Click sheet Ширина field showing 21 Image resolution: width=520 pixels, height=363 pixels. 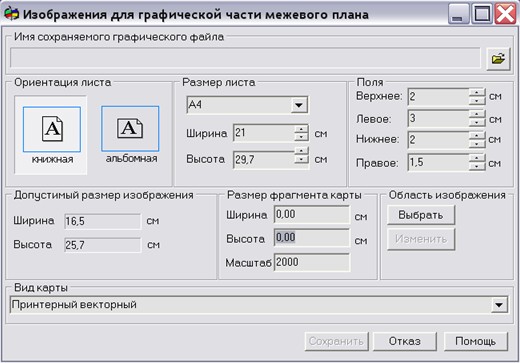point(264,133)
